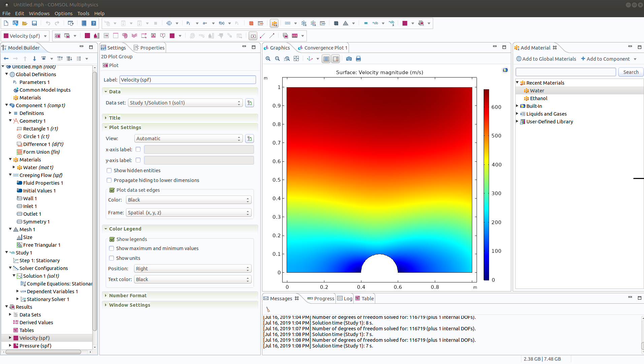The width and height of the screenshot is (644, 364).
Task: Enable the x-axis label checkbox
Action: (138, 149)
